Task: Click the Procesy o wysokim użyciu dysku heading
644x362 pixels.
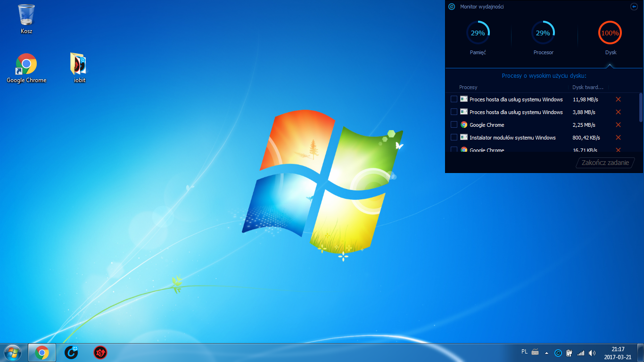Action: click(x=544, y=75)
